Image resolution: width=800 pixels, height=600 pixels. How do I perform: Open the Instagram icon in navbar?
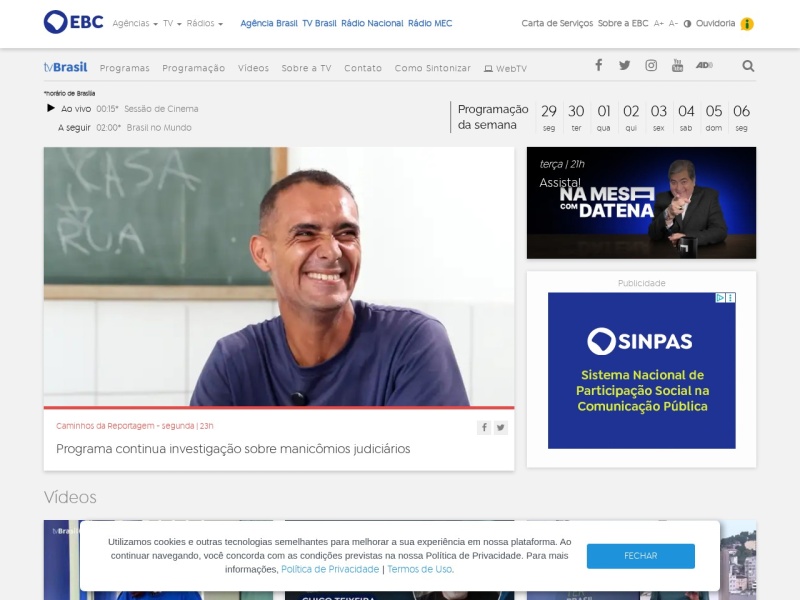pyautogui.click(x=651, y=65)
